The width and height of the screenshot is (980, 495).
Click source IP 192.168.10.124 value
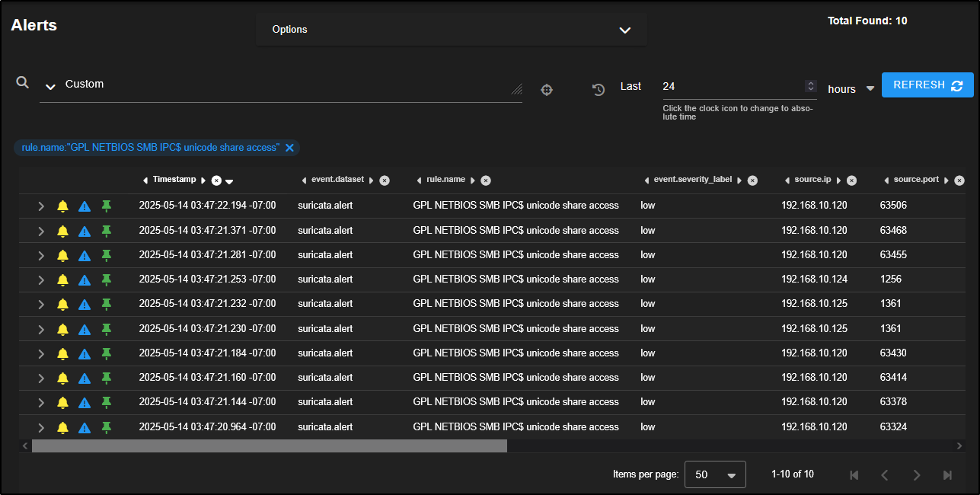coord(814,279)
